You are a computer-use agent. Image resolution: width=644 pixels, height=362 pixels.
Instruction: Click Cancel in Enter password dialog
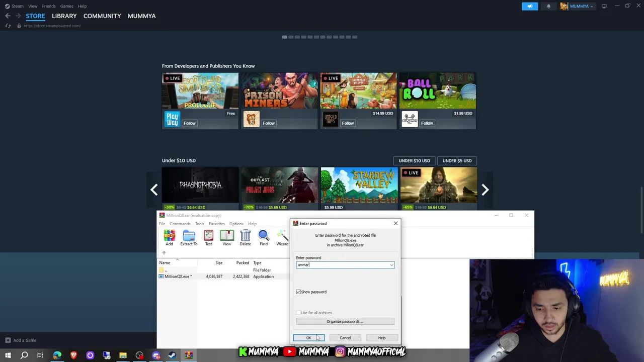point(345,338)
